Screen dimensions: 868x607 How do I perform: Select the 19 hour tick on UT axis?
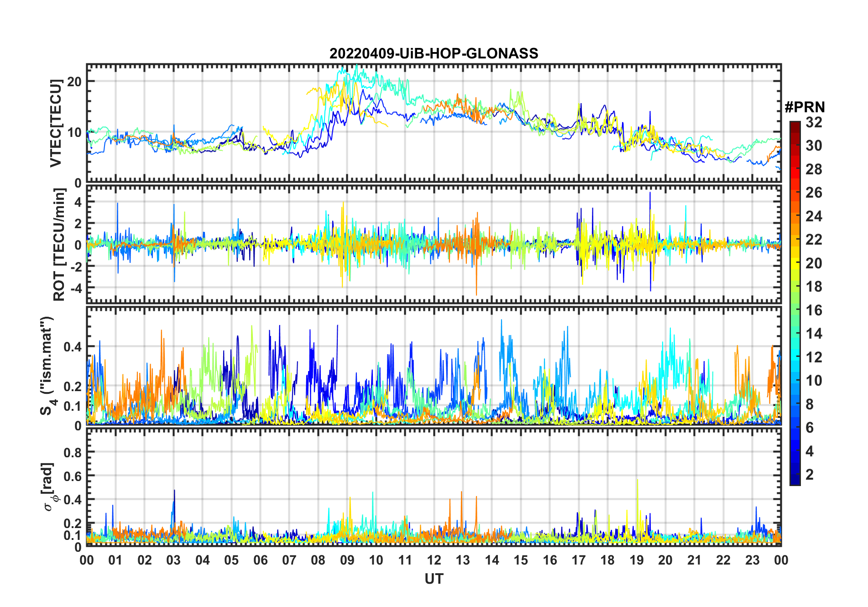coord(636,560)
